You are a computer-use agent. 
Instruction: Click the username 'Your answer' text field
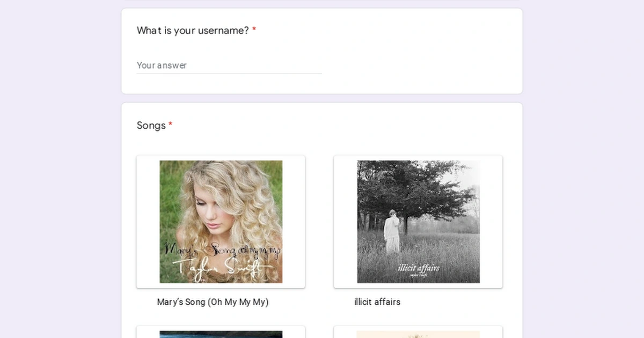click(x=229, y=65)
